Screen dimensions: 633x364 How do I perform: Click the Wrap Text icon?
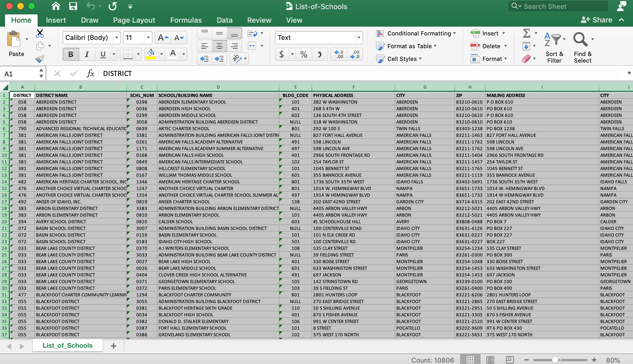pos(252,34)
